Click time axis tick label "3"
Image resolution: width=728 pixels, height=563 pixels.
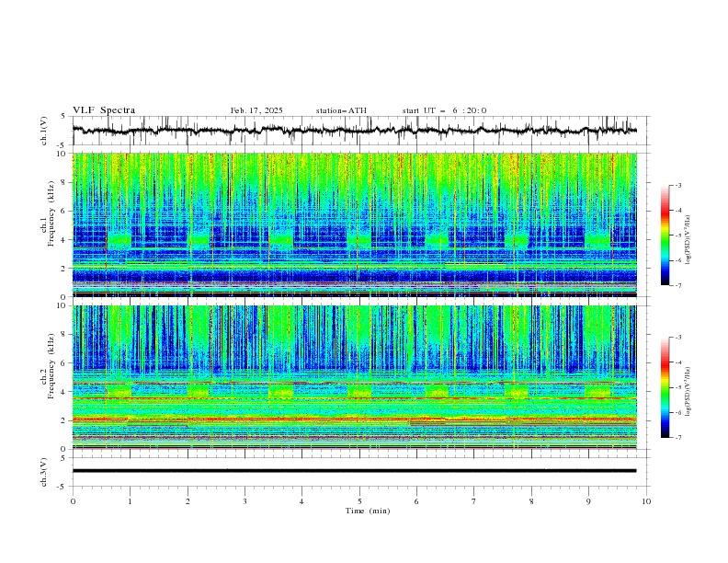pyautogui.click(x=245, y=501)
